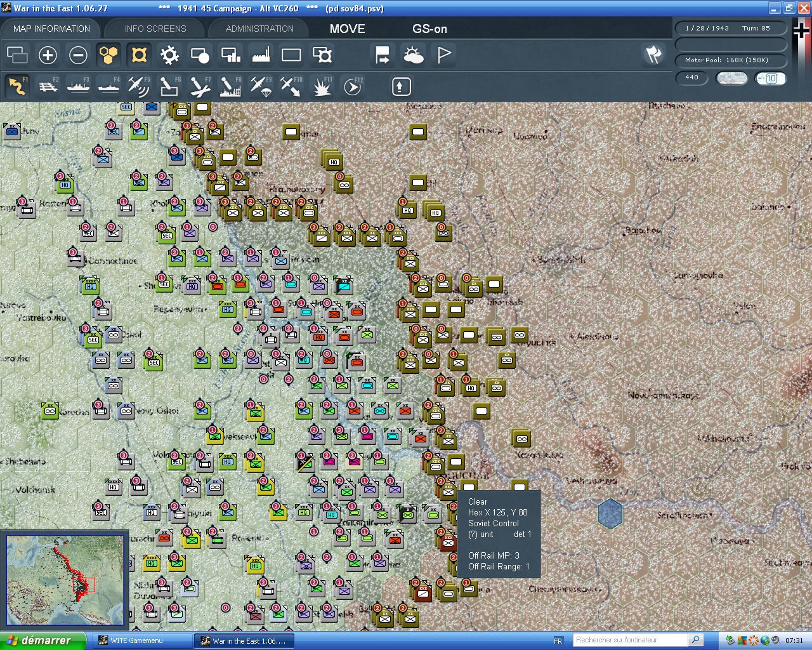This screenshot has width=812, height=650.
Task: Click the MOVE mode label
Action: [347, 29]
